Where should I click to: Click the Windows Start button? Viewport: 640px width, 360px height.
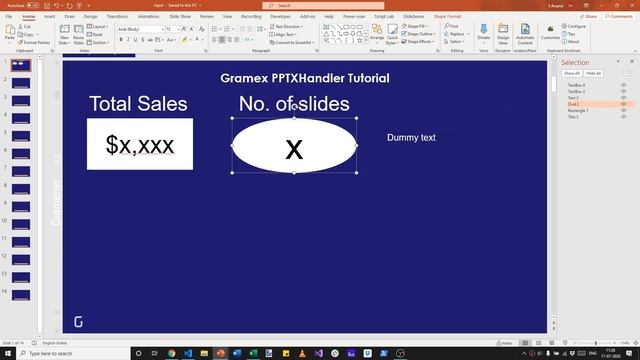8,353
